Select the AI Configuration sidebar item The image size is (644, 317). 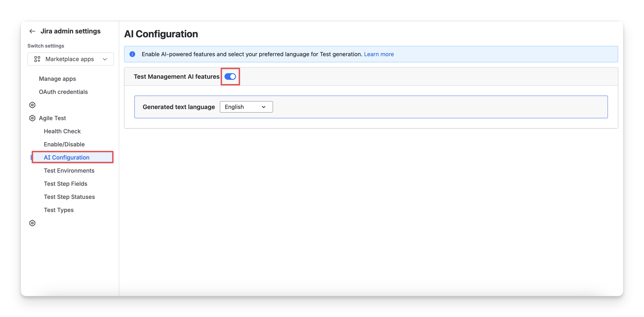pos(67,157)
